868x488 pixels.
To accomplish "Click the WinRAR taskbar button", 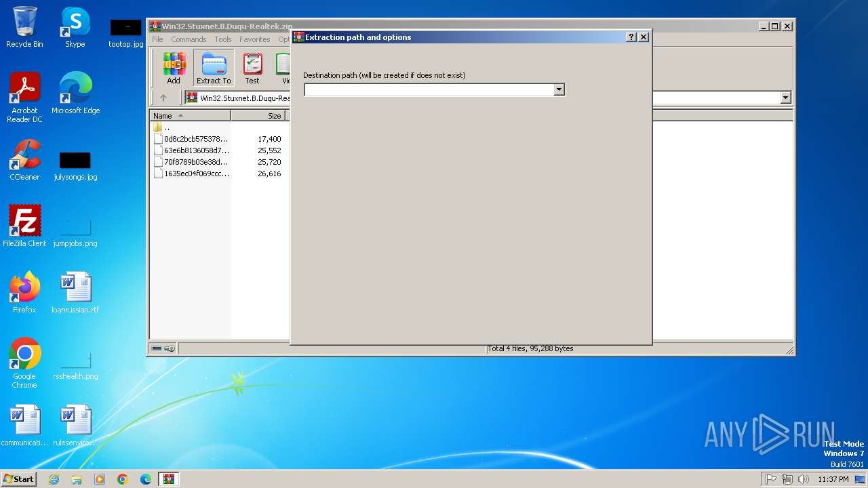I will (169, 479).
